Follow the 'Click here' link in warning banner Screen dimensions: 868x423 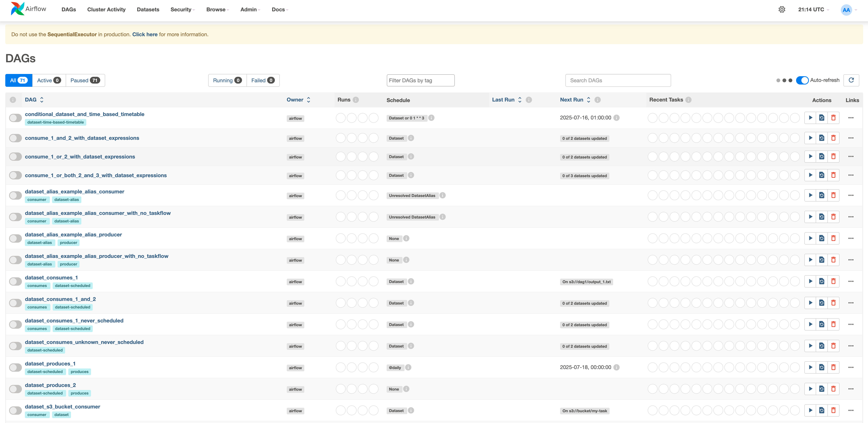coord(145,34)
